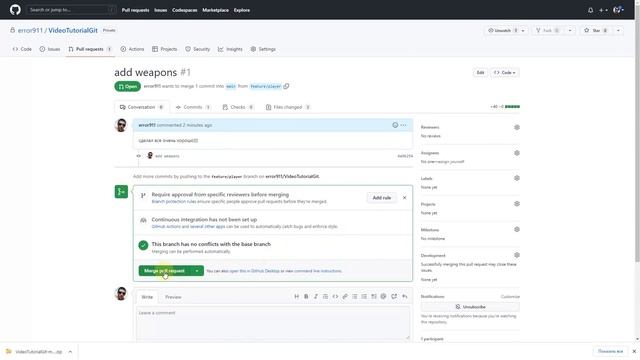Open Pull requests in the top header
This screenshot has width=640, height=360.
[136, 10]
